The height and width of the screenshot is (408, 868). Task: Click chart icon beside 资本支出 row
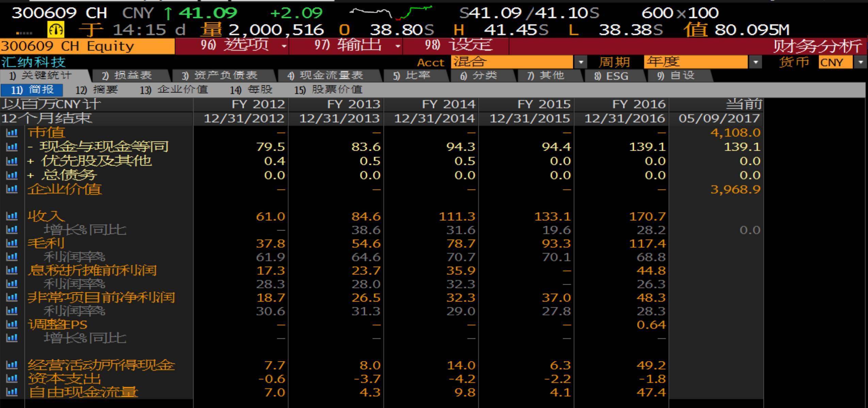pos(12,378)
